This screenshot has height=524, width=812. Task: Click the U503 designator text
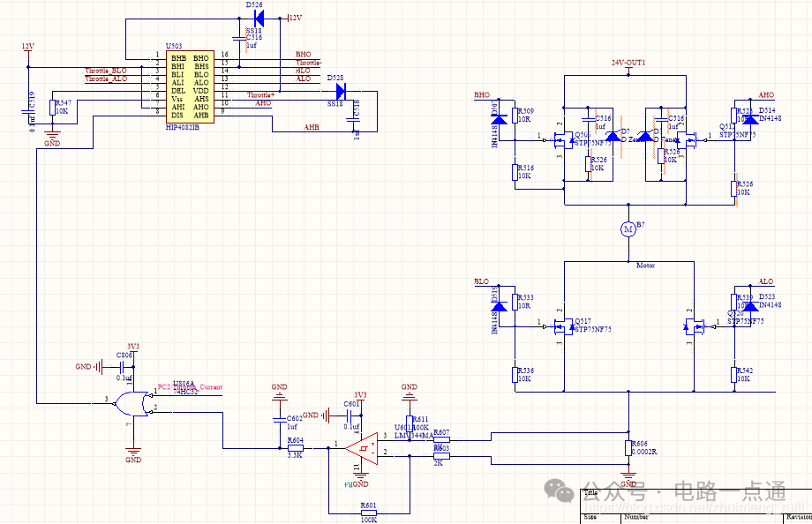pos(174,46)
